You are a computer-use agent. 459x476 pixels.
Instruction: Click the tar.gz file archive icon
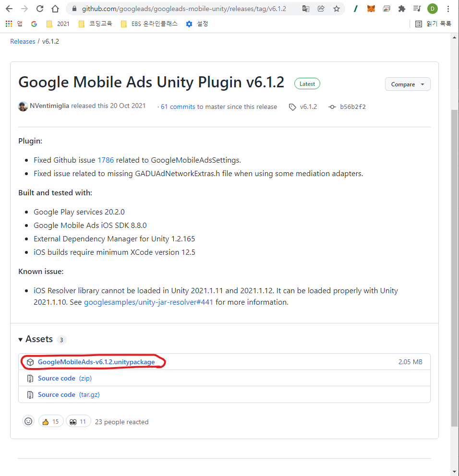30,395
